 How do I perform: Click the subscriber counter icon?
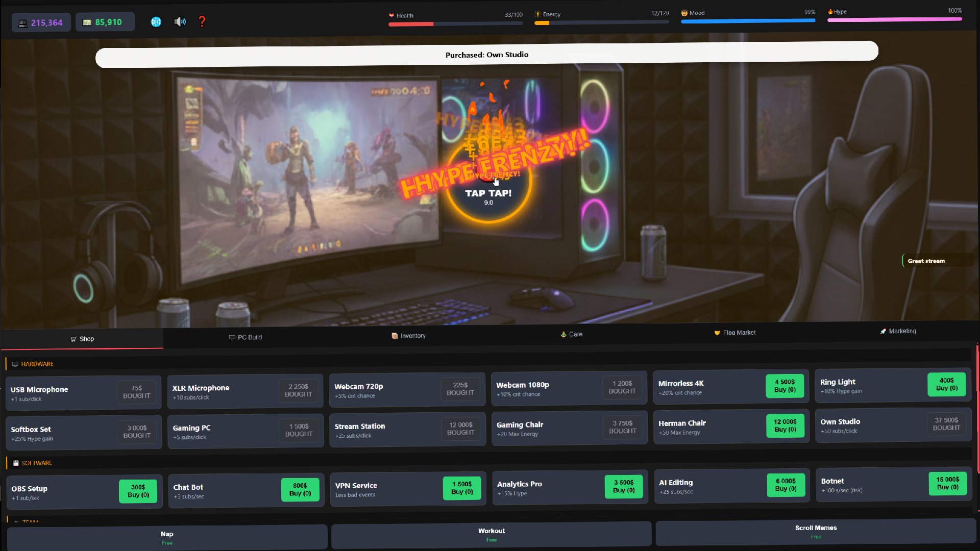(22, 23)
